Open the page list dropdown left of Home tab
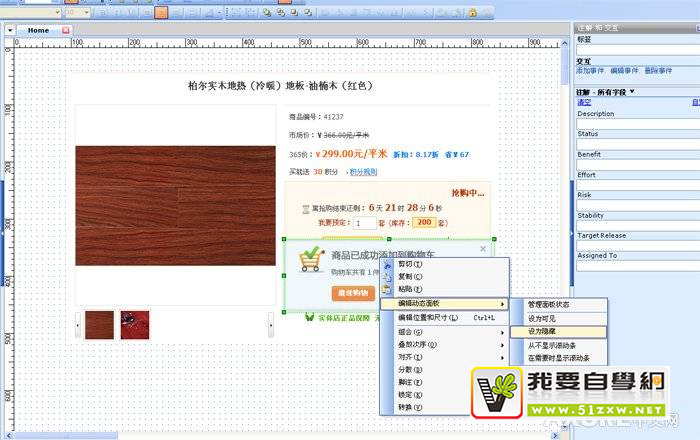This screenshot has width=700, height=440. click(10, 31)
